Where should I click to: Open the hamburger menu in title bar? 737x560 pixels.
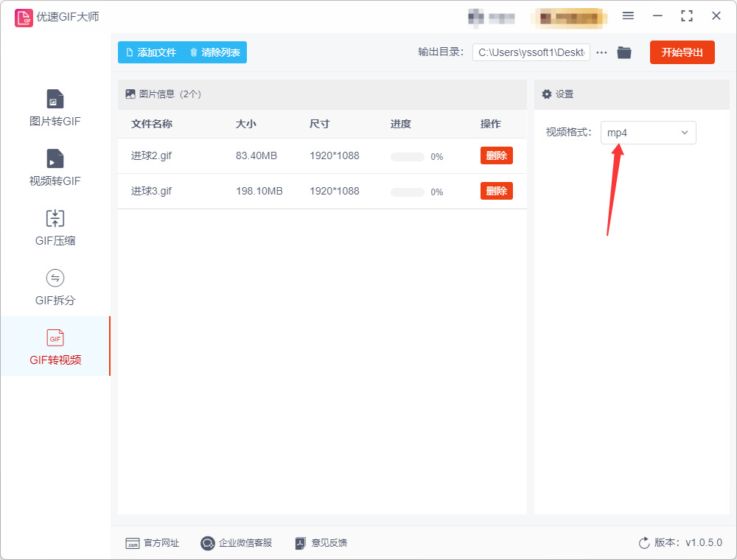(x=628, y=16)
